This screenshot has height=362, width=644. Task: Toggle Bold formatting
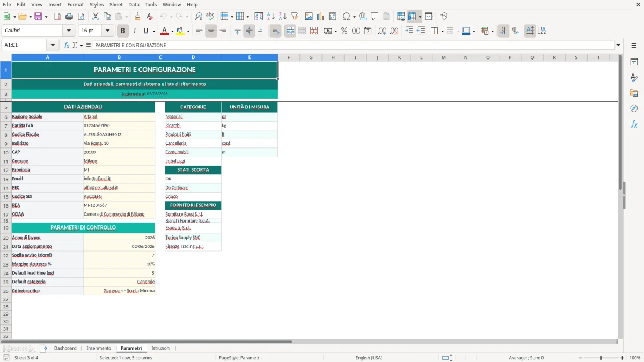click(x=122, y=31)
